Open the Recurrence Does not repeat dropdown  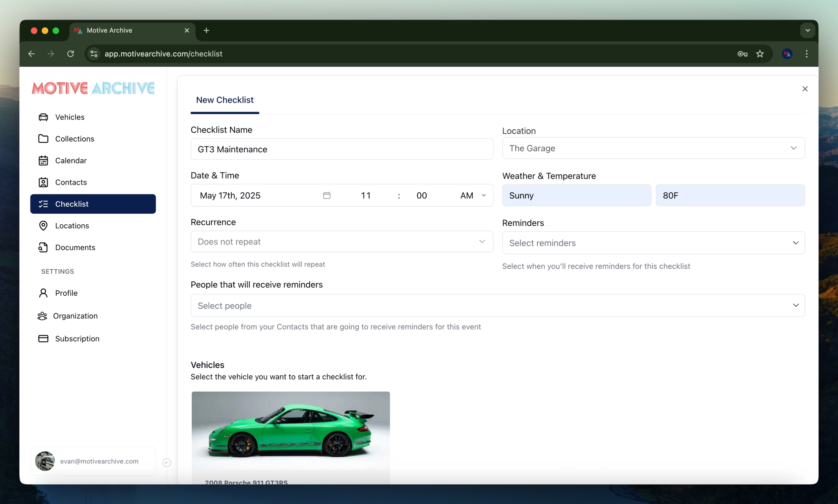click(342, 241)
